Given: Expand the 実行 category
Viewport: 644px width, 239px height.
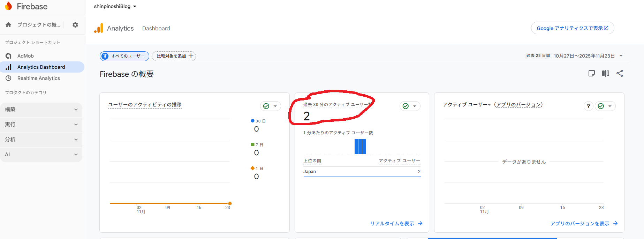Looking at the screenshot, I should [x=41, y=125].
